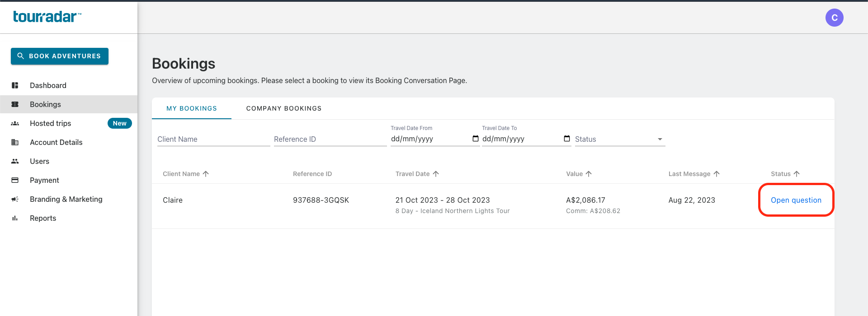Click the TourRadar logo

tap(47, 17)
